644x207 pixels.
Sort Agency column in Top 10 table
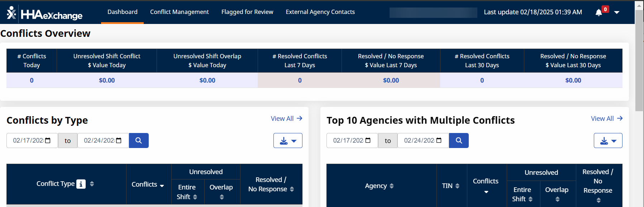pyautogui.click(x=392, y=186)
